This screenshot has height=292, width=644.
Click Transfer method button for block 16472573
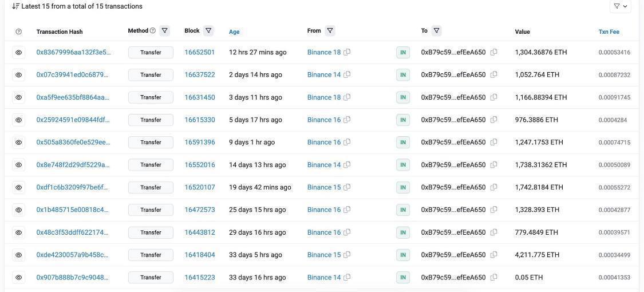(x=151, y=210)
